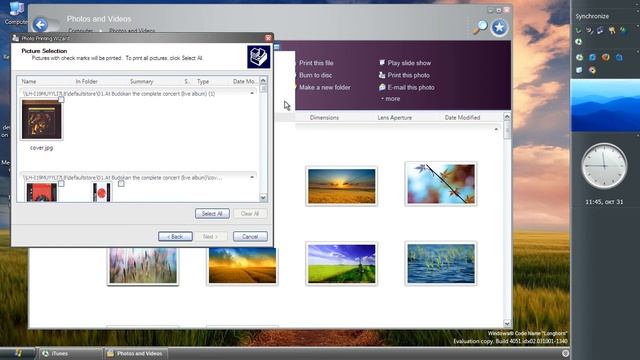
Task: Collapse the second folder group in wizard list
Action: click(x=252, y=177)
